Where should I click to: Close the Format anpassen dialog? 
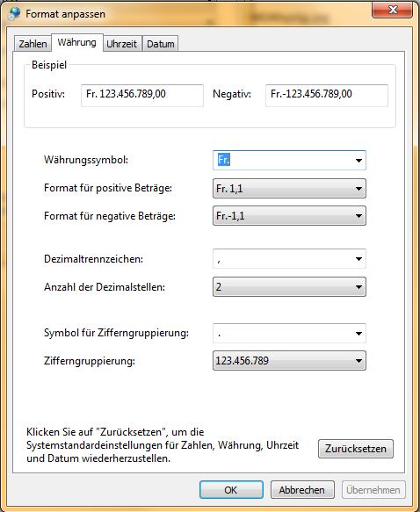[392, 11]
